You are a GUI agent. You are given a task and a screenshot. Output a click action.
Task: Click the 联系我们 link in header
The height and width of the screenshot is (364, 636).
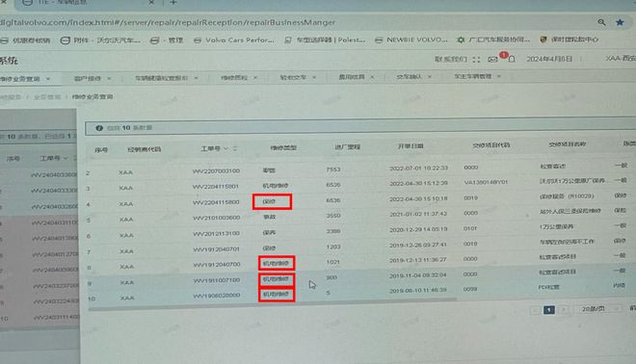tap(451, 60)
